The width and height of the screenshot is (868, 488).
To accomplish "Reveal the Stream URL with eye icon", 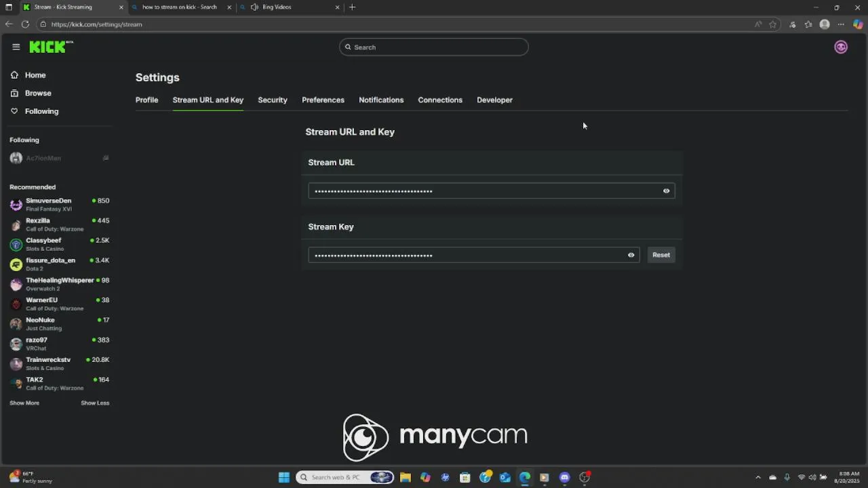I will [x=666, y=191].
